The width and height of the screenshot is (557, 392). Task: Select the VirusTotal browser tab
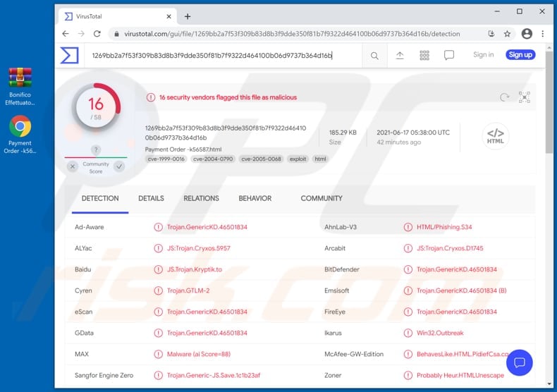click(x=117, y=16)
